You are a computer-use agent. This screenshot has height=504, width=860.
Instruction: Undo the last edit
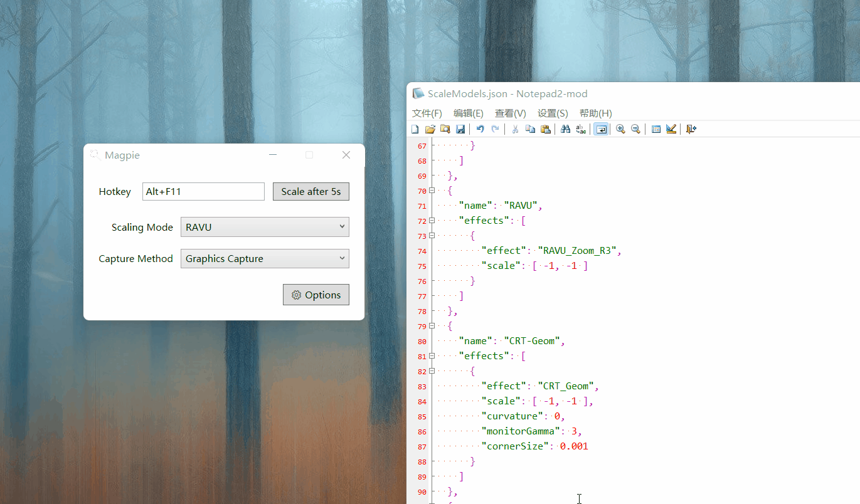[x=480, y=129]
